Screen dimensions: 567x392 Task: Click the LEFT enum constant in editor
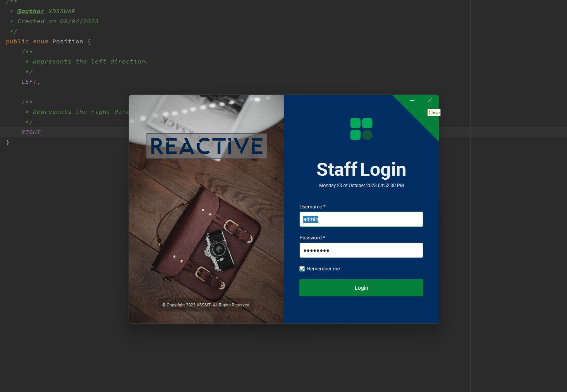(29, 82)
